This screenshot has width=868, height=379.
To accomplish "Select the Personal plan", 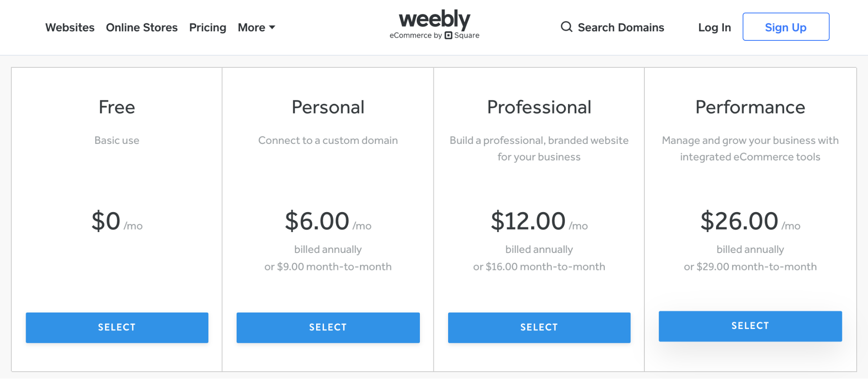I will point(328,327).
